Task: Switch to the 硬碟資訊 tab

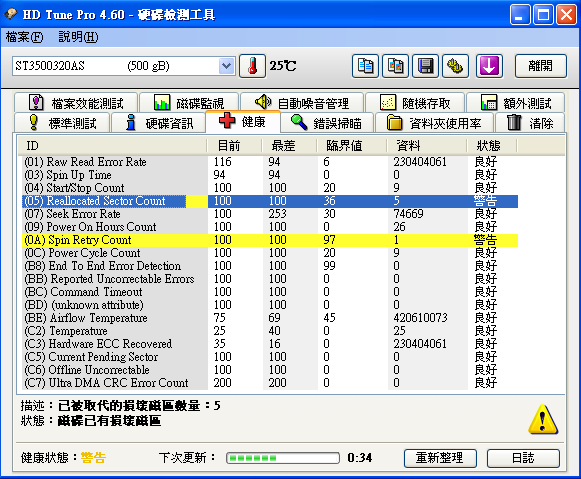Action: point(159,123)
